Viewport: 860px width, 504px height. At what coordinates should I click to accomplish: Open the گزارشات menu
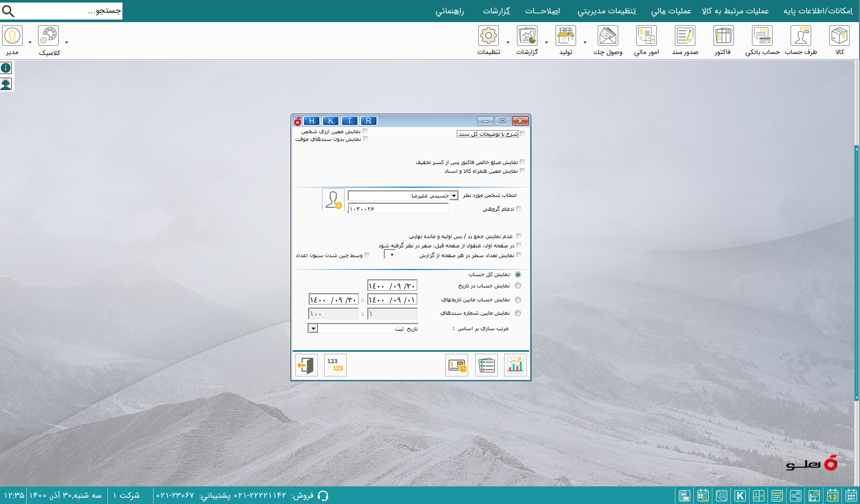pyautogui.click(x=496, y=11)
